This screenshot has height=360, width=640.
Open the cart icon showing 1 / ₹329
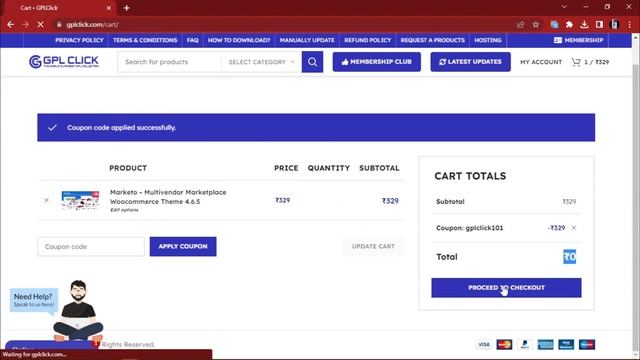[590, 62]
